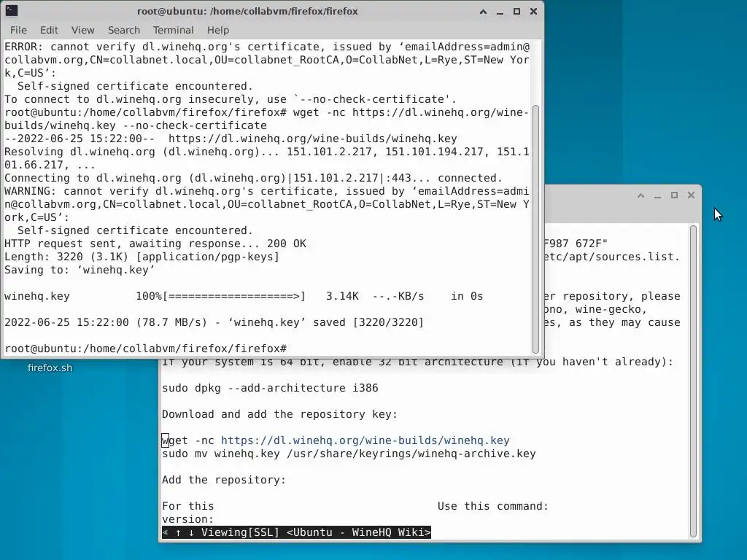Click the 'Length: 3220 (3.1K)' line
This screenshot has width=747, height=560.
142,257
